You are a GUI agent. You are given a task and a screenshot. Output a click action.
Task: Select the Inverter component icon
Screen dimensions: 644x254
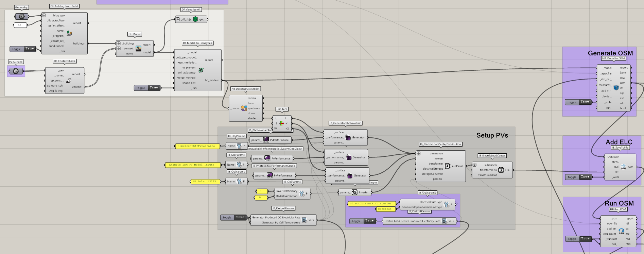click(x=354, y=192)
